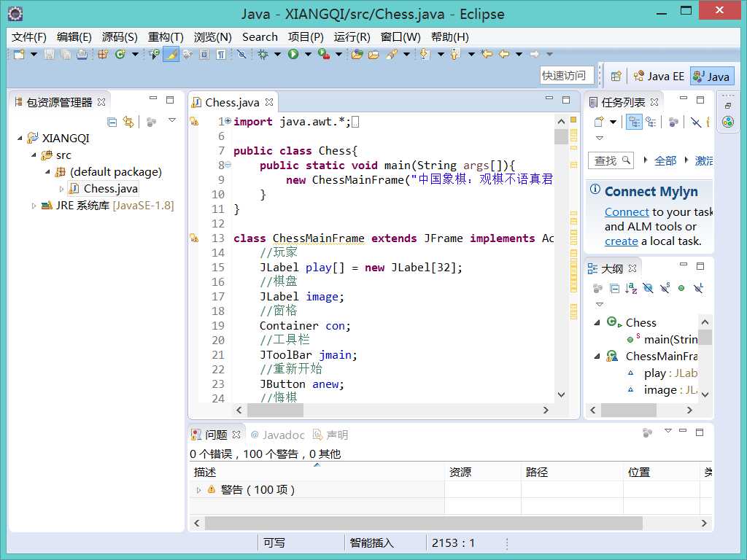Image resolution: width=747 pixels, height=560 pixels.
Task: Expand the JRE 系统库 node
Action: point(34,206)
